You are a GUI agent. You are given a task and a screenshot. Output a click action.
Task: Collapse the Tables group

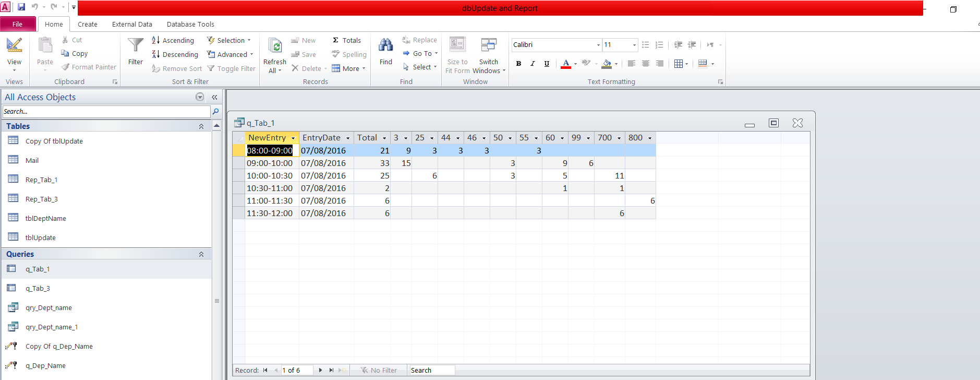tap(201, 126)
